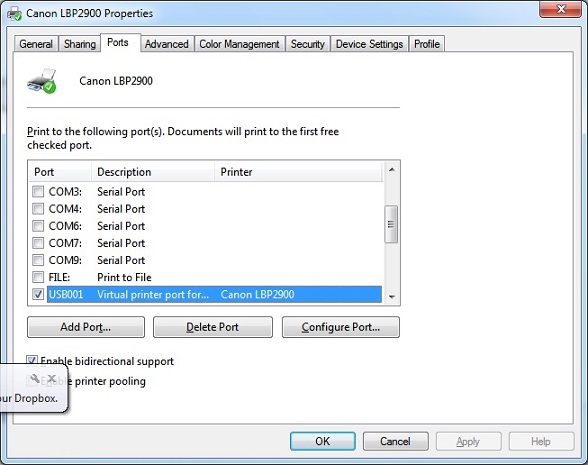
Task: Check the COM4 port checkbox
Action: click(x=38, y=208)
